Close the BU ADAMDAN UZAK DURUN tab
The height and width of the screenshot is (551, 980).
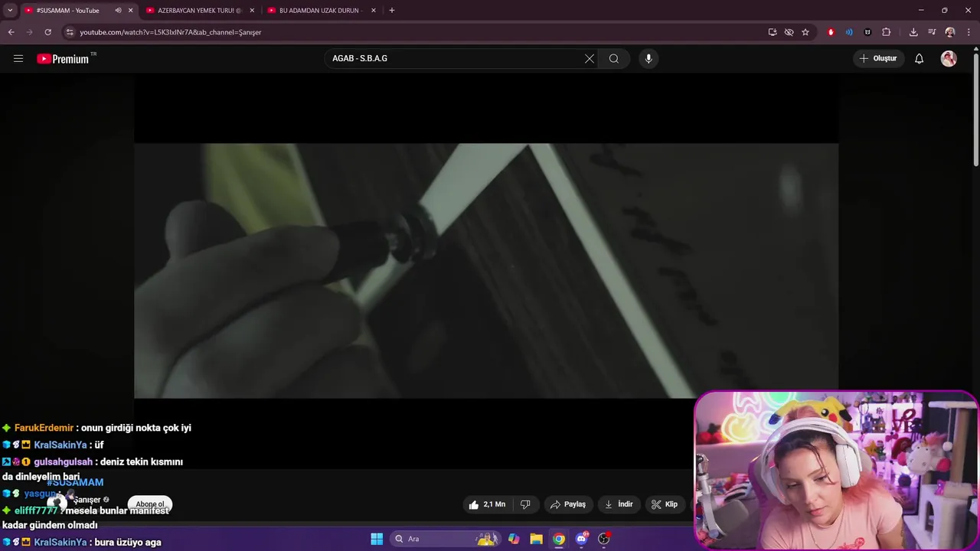(x=374, y=11)
